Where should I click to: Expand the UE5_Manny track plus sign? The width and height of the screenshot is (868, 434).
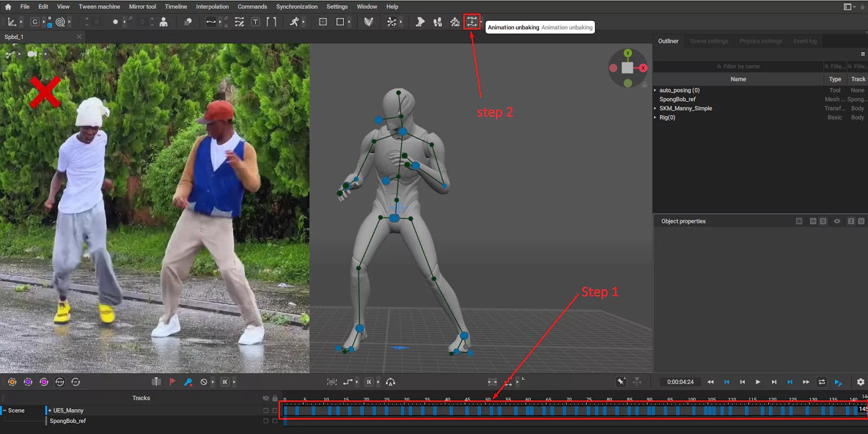pyautogui.click(x=50, y=411)
